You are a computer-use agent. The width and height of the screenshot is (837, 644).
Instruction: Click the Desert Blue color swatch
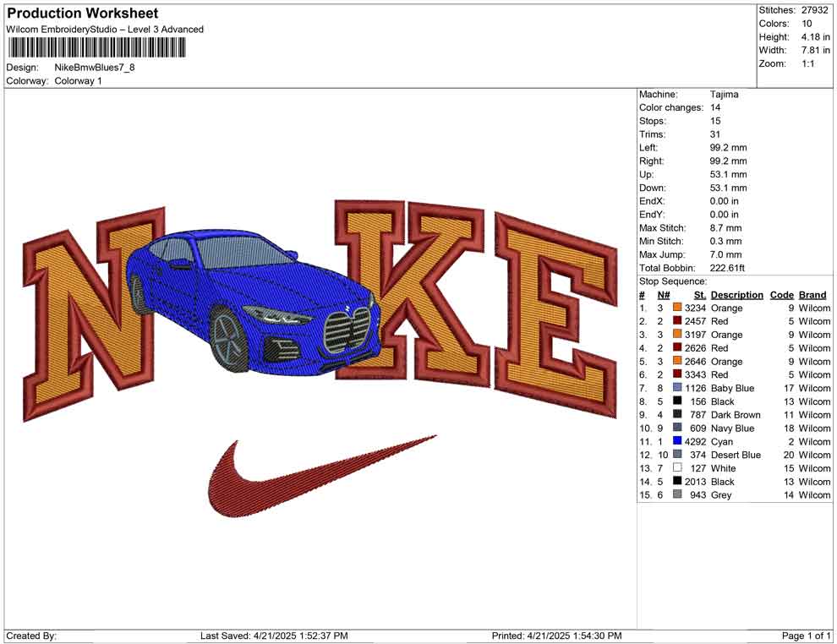677,454
